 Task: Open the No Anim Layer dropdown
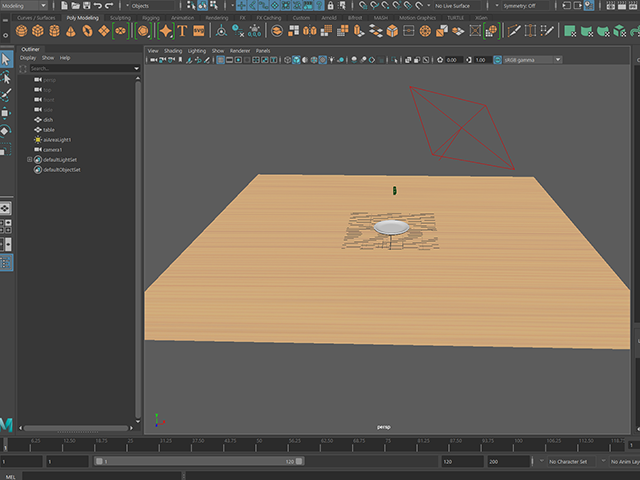621,462
